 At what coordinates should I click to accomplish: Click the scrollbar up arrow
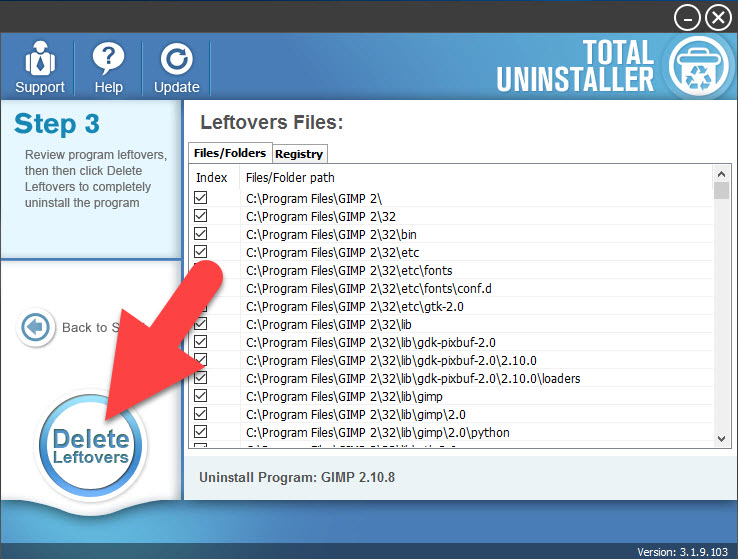pos(722,176)
